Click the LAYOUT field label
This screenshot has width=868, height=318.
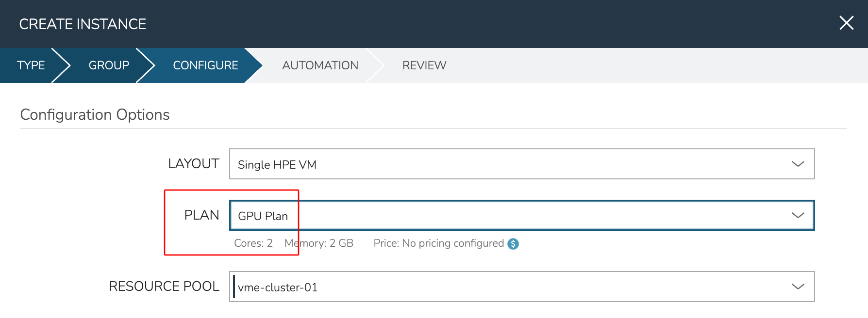(193, 164)
